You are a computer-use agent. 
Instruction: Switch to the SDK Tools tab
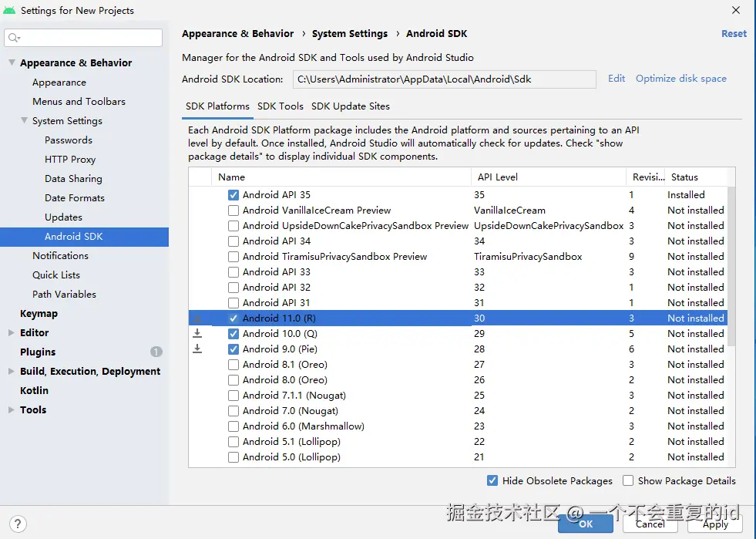click(281, 106)
